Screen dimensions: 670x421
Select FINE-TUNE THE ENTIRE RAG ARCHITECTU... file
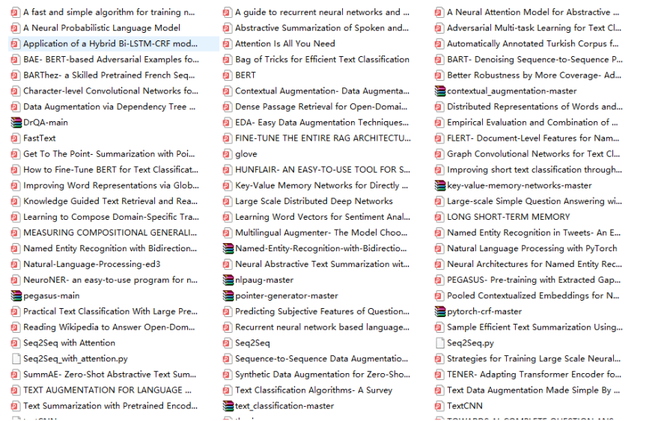pos(323,138)
